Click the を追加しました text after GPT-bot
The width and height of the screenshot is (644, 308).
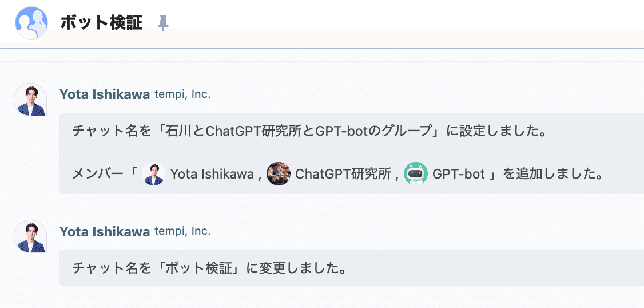(x=553, y=174)
